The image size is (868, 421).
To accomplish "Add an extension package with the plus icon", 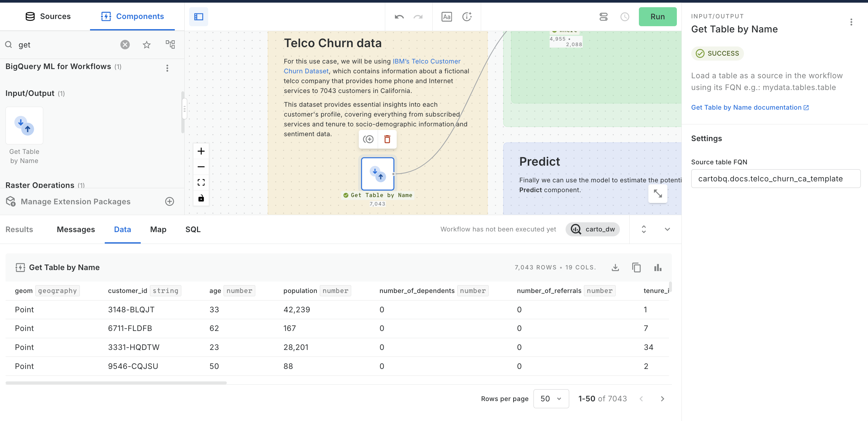I will click(x=170, y=201).
